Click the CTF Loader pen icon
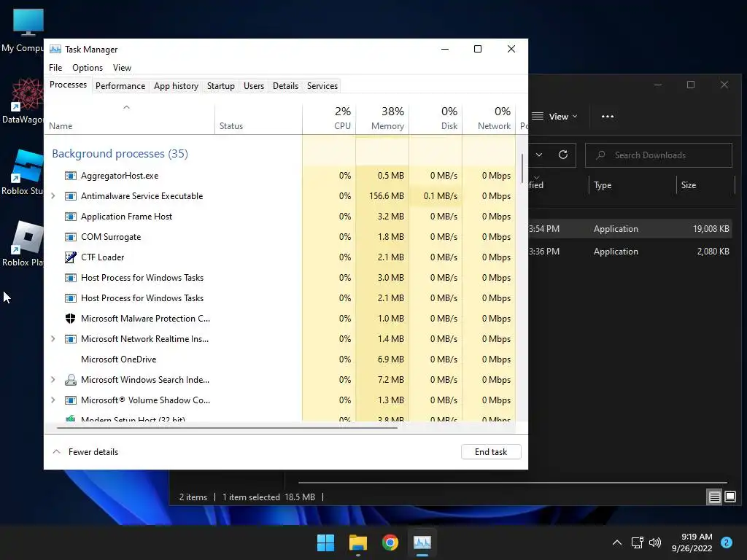This screenshot has width=747, height=560. pos(71,257)
